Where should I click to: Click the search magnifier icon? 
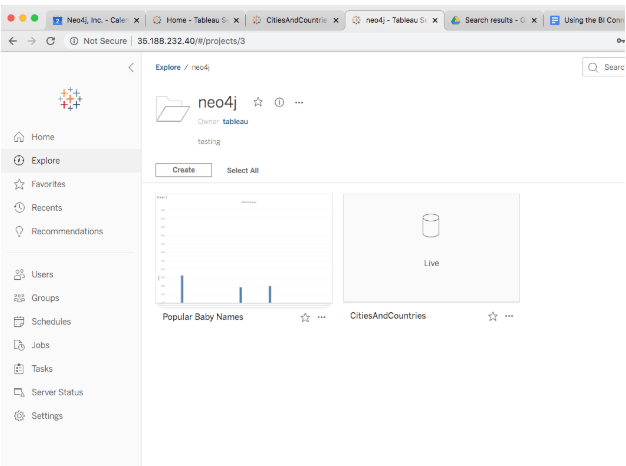(x=593, y=67)
